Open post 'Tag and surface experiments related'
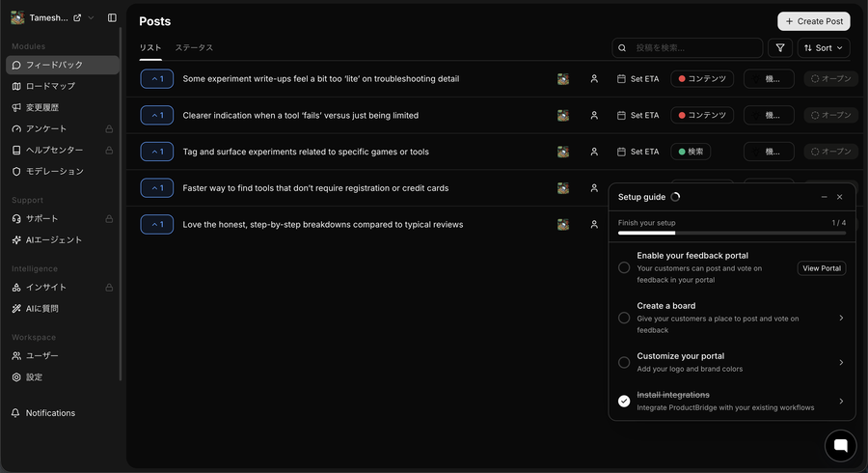The width and height of the screenshot is (868, 473). (x=306, y=152)
